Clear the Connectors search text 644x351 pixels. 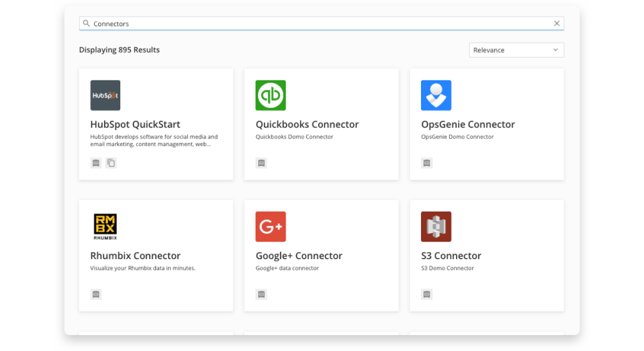tap(556, 24)
